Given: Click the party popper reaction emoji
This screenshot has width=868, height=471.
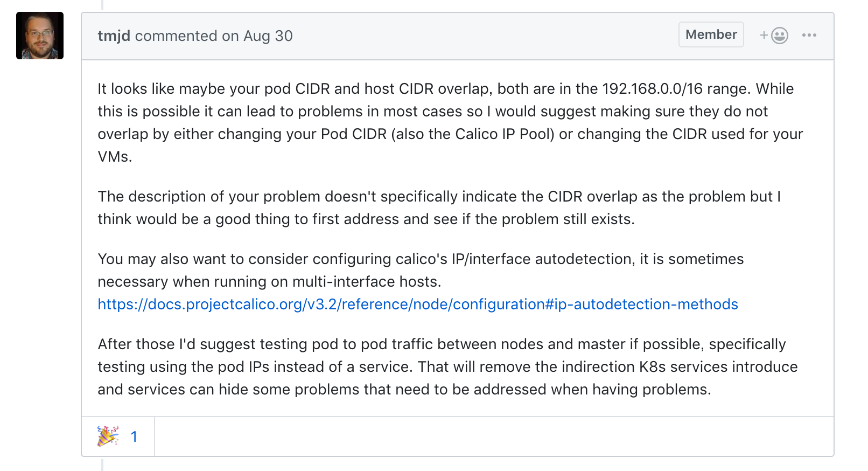Looking at the screenshot, I should pyautogui.click(x=108, y=436).
